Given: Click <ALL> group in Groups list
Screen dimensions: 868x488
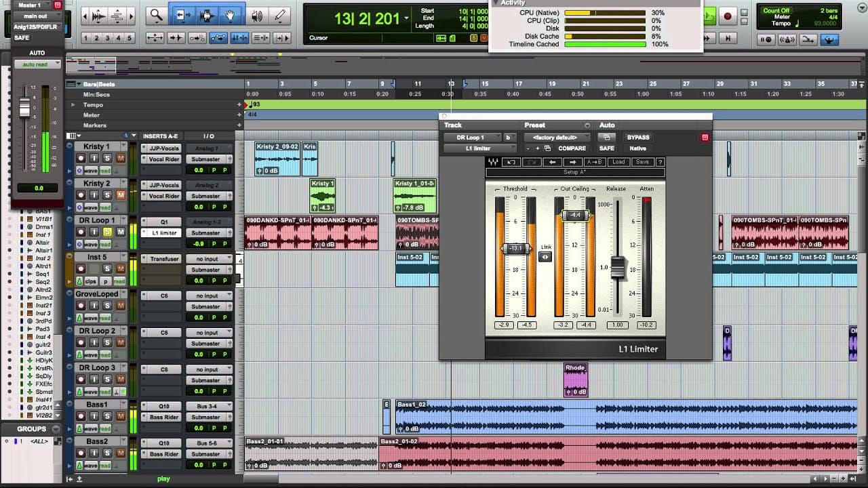Looking at the screenshot, I should (x=38, y=441).
